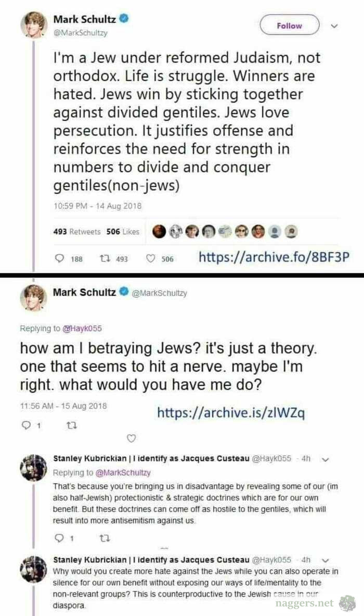
Task: Open the @Hayk055 mention in Replying to
Action: [82, 328]
